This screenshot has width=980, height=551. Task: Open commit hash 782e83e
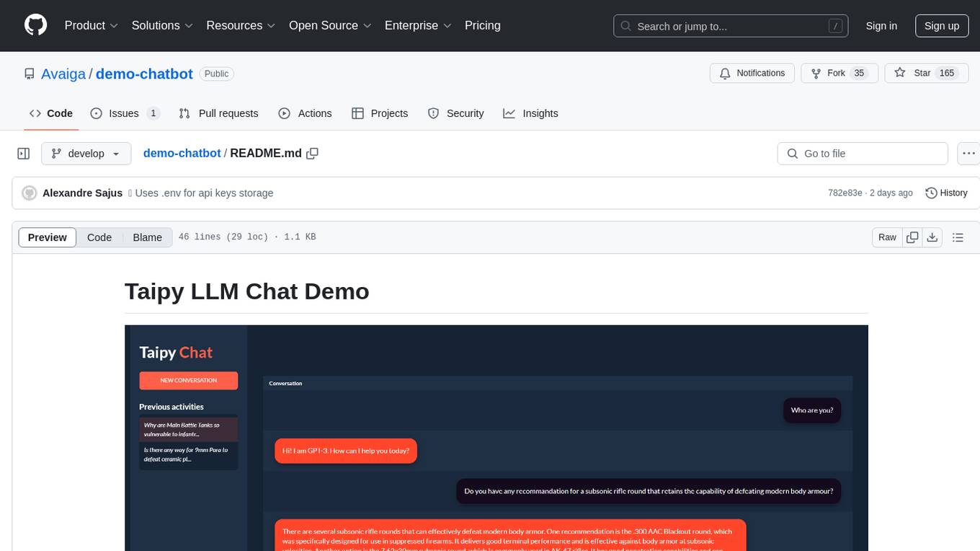845,193
